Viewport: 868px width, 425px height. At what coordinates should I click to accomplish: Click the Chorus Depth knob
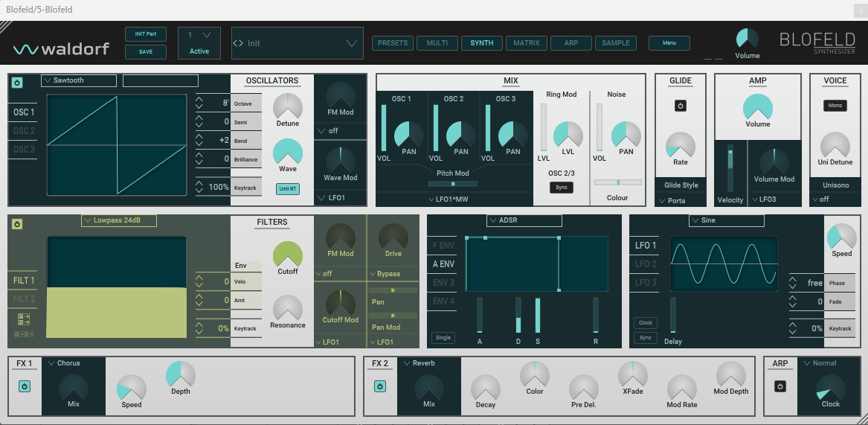[181, 374]
